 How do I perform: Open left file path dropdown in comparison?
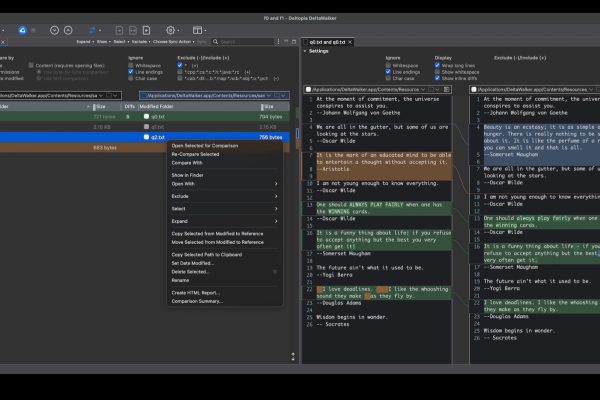point(423,90)
